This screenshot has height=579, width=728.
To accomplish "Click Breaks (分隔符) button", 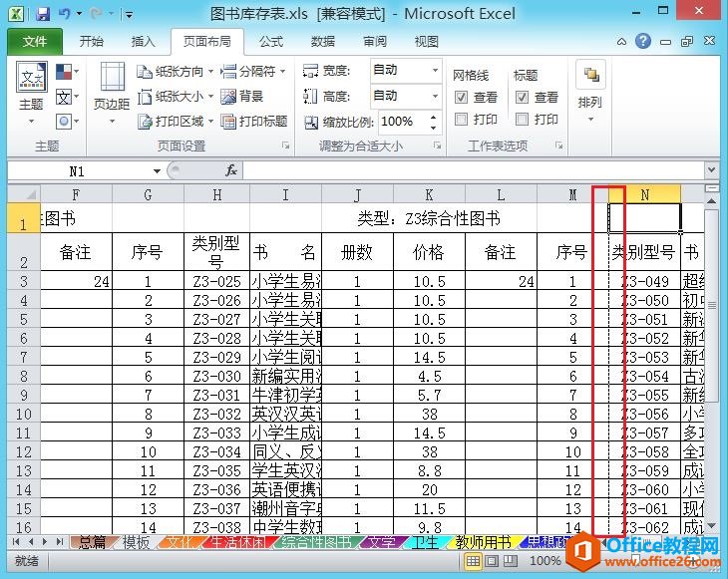I will [x=252, y=72].
